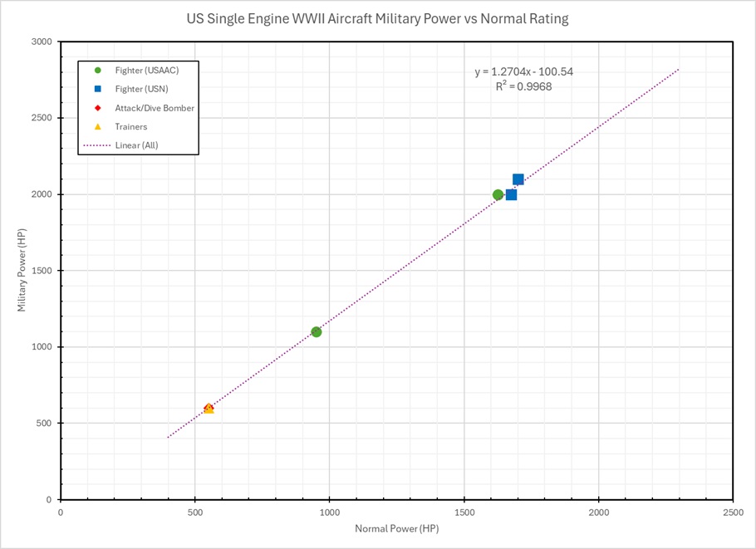Click the 2500 label on horizontal axis
Viewport: 756px width, 549px height.
[x=732, y=512]
